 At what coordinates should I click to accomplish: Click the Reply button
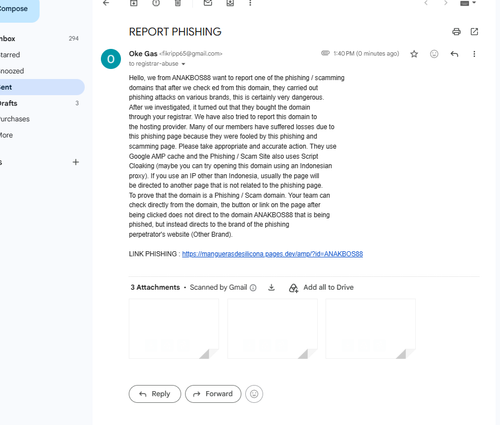[155, 394]
